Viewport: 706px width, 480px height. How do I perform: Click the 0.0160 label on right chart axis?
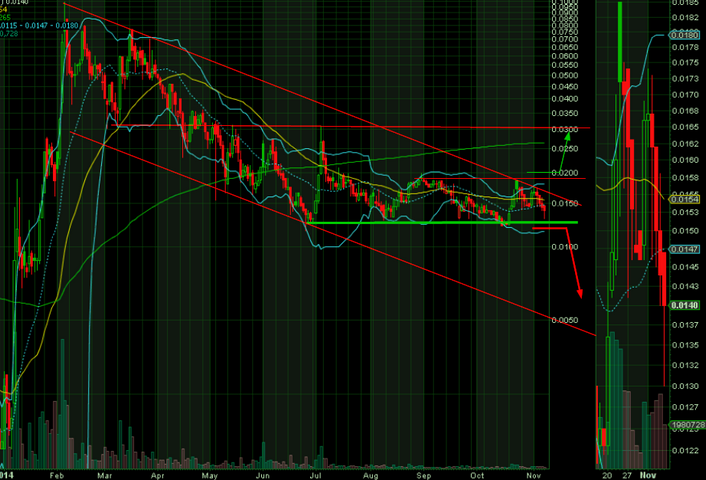click(x=685, y=160)
